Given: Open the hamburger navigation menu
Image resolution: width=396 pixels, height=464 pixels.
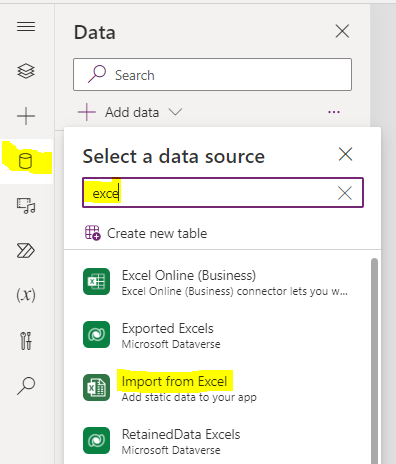Looking at the screenshot, I should click(x=26, y=26).
